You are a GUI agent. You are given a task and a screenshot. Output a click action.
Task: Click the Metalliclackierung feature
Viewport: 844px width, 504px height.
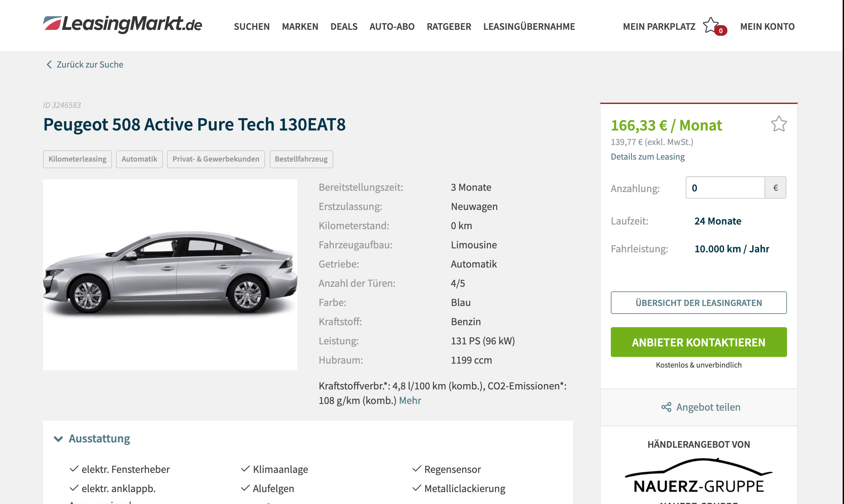pos(465,488)
